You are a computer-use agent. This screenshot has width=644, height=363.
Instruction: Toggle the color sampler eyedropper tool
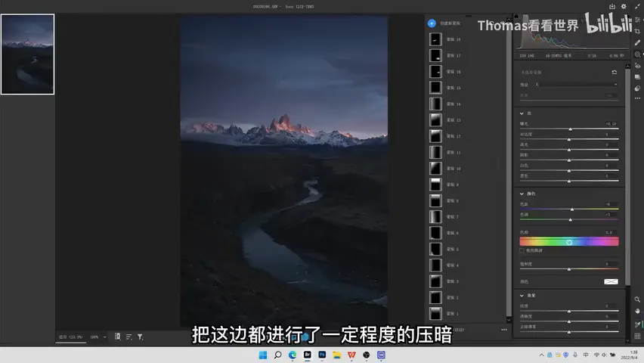tap(637, 324)
